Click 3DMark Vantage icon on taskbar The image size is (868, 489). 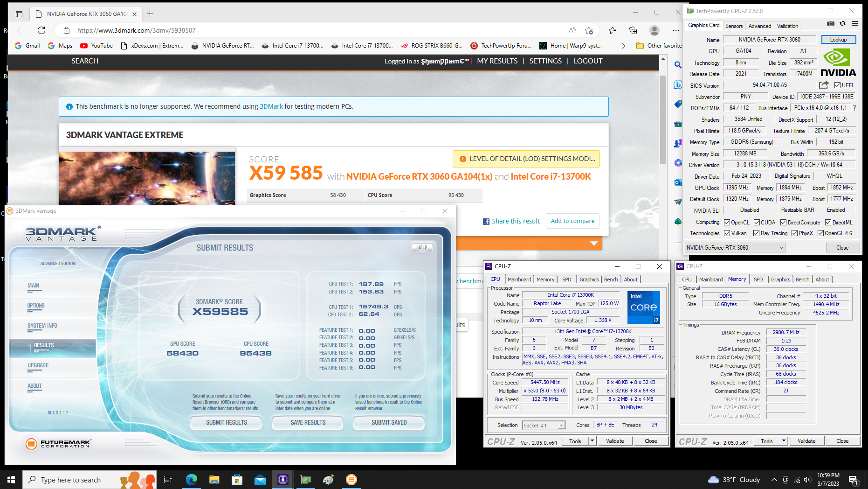click(x=351, y=479)
